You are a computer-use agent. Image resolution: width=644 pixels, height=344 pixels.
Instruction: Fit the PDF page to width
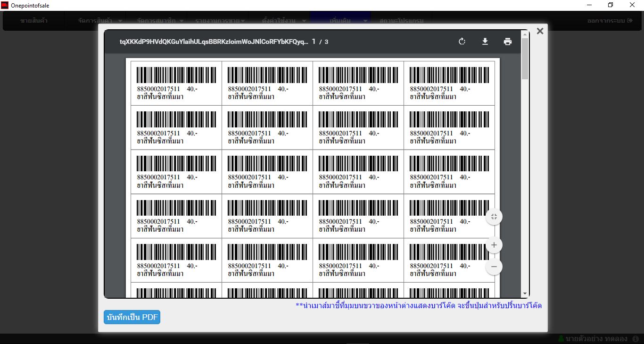click(x=494, y=217)
